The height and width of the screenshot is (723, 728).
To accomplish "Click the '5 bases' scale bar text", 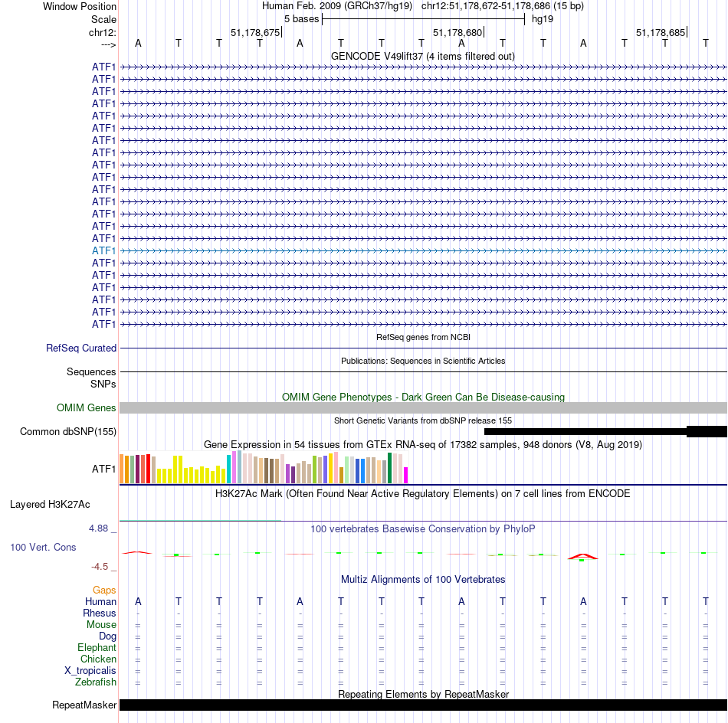I will click(x=301, y=19).
